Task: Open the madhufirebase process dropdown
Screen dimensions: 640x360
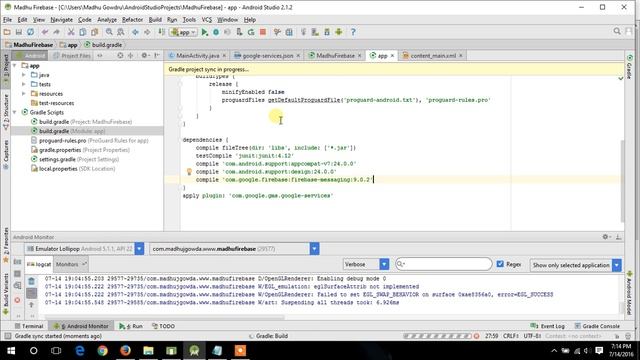Action: (x=314, y=249)
